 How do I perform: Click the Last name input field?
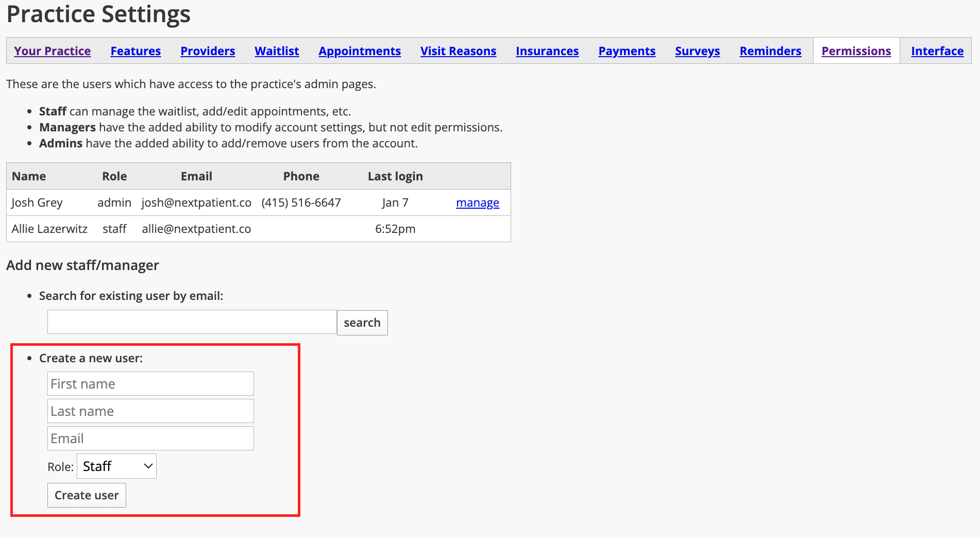tap(150, 411)
